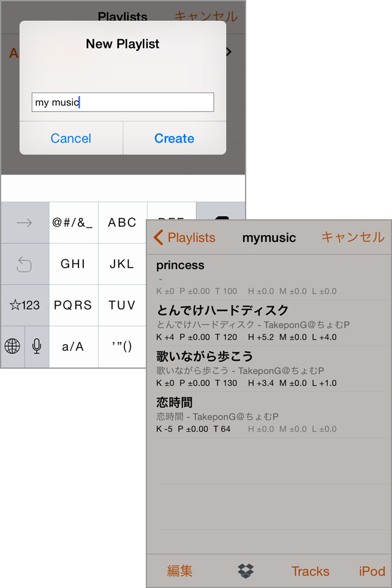
Task: Open the Tracks tab
Action: (310, 571)
